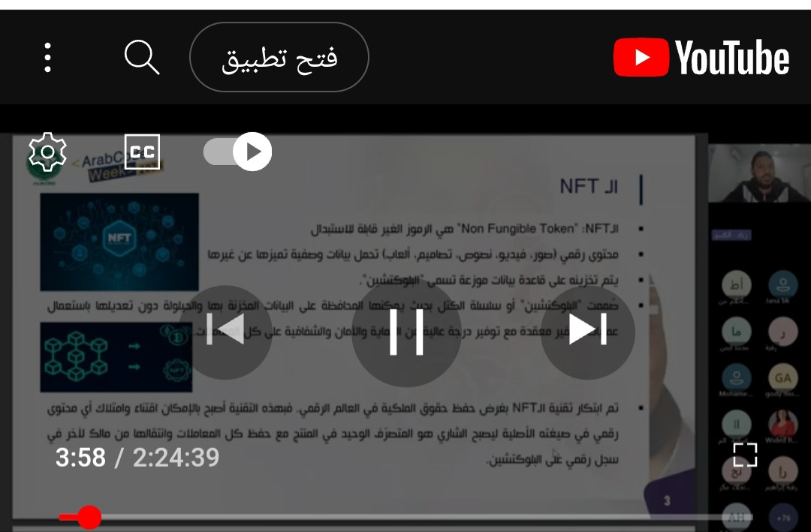Image resolution: width=811 pixels, height=532 pixels.
Task: Click the blockchain cubes image on slide
Action: (x=116, y=356)
